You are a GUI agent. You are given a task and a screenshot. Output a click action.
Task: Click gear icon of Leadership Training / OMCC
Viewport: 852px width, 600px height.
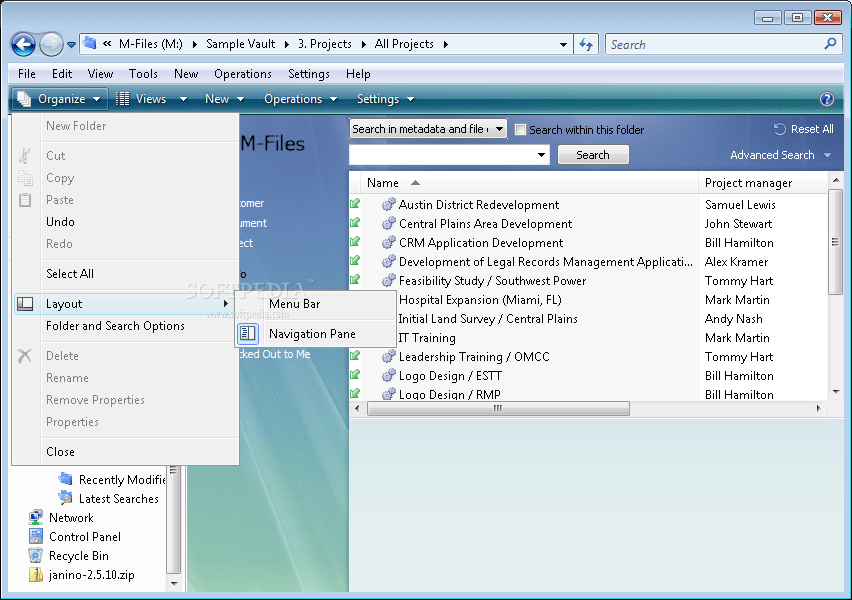(x=389, y=357)
